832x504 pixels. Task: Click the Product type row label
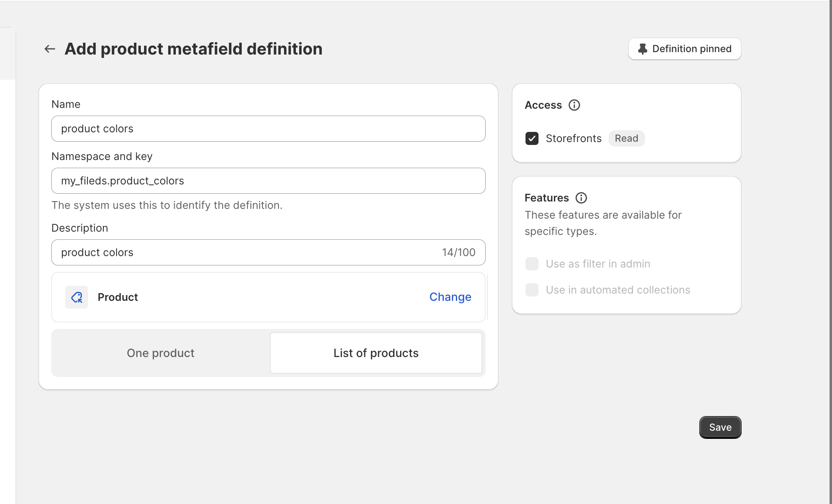(118, 297)
